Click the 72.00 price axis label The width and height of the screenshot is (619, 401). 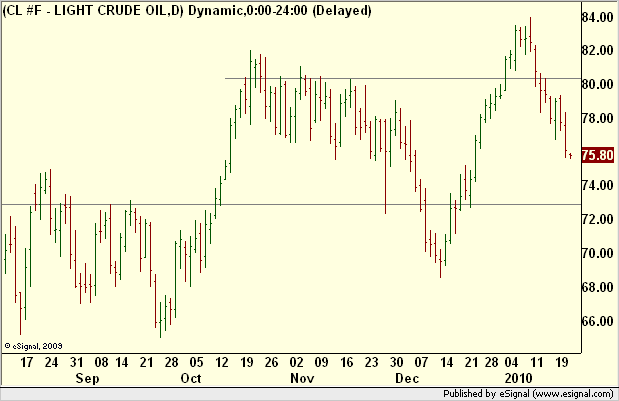click(x=598, y=219)
